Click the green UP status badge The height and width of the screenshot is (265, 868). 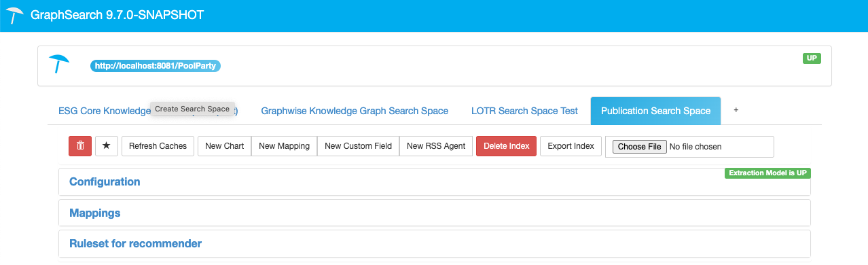[812, 58]
